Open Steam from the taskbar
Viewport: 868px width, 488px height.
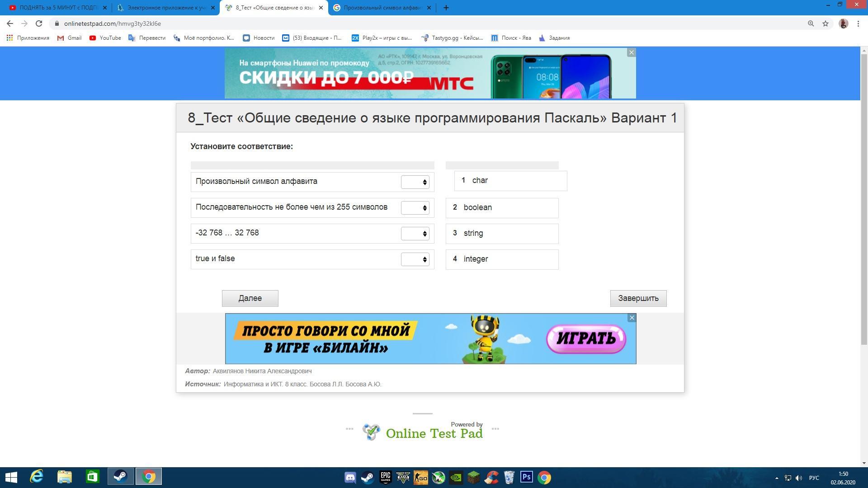coord(120,477)
